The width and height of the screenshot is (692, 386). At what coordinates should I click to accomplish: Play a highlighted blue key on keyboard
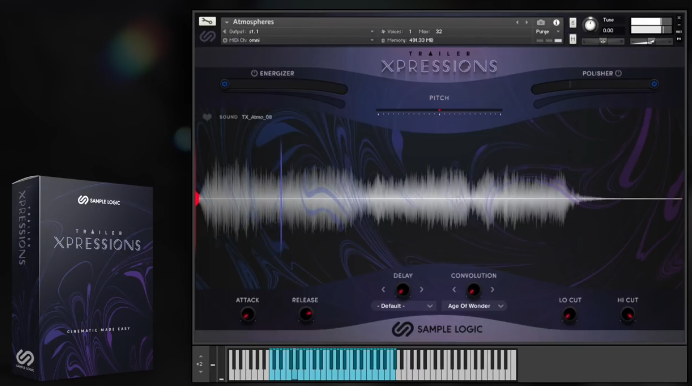point(333,364)
